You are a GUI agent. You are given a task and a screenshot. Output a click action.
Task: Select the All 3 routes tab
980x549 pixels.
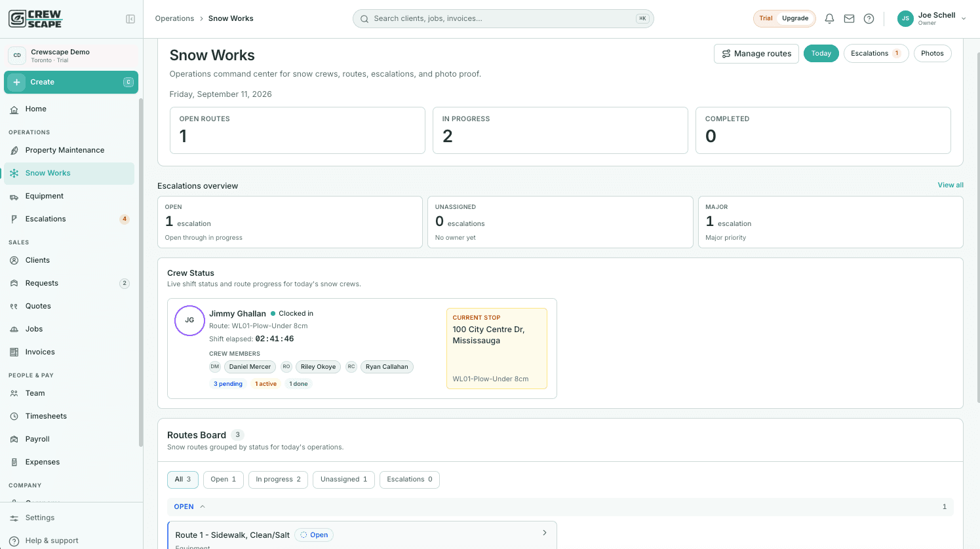coord(183,480)
